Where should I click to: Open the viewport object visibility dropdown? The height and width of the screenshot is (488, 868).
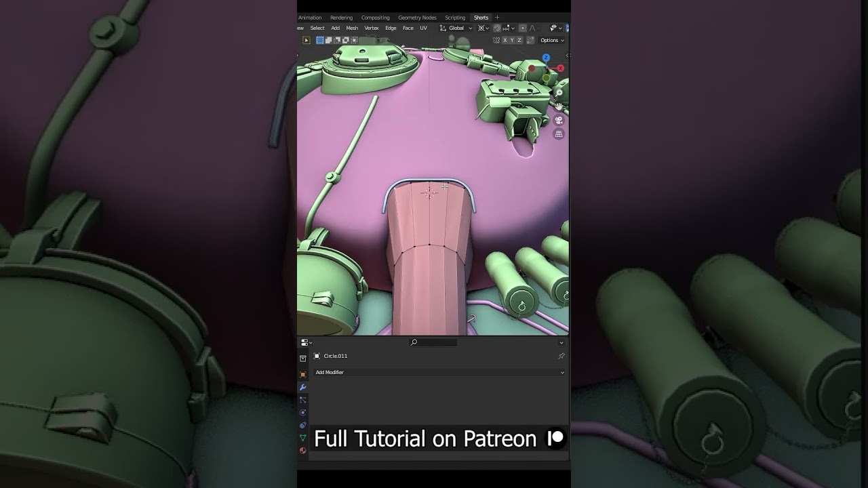click(x=555, y=28)
